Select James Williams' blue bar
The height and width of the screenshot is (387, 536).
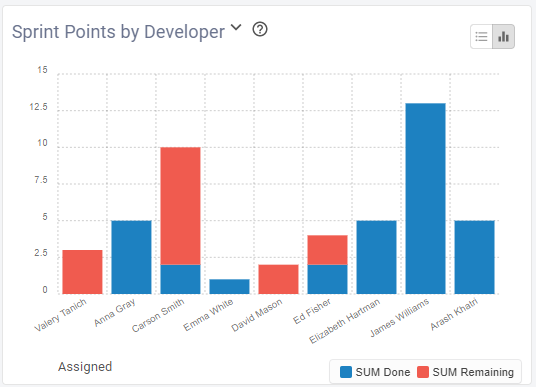coord(426,199)
